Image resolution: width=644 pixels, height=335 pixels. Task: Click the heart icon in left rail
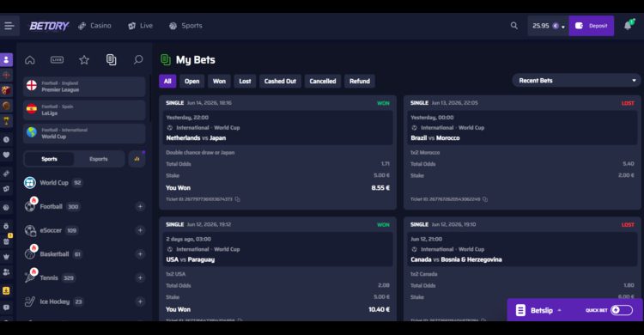click(6, 155)
